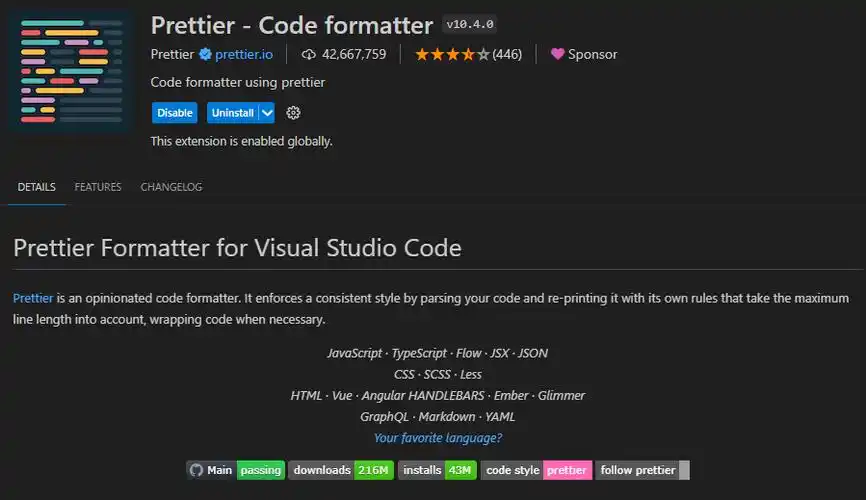Click the download cloud icon beside install count

tap(308, 54)
